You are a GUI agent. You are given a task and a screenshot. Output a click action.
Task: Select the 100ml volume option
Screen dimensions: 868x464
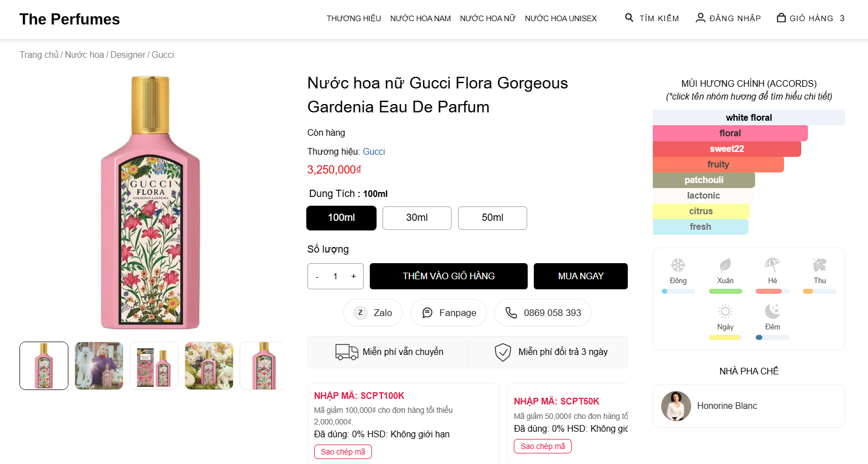(341, 218)
